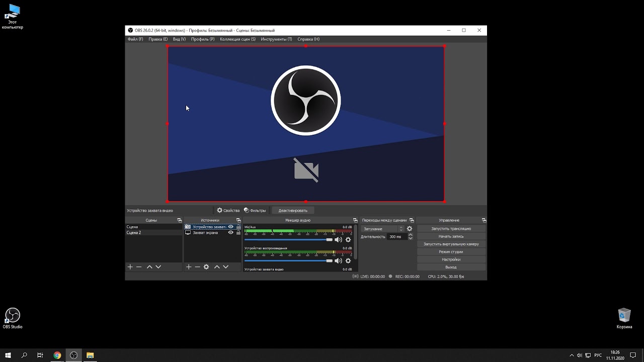Screen dimensions: 644x362
Task: Open source properties gear in Sources toolbar
Action: coord(206,267)
